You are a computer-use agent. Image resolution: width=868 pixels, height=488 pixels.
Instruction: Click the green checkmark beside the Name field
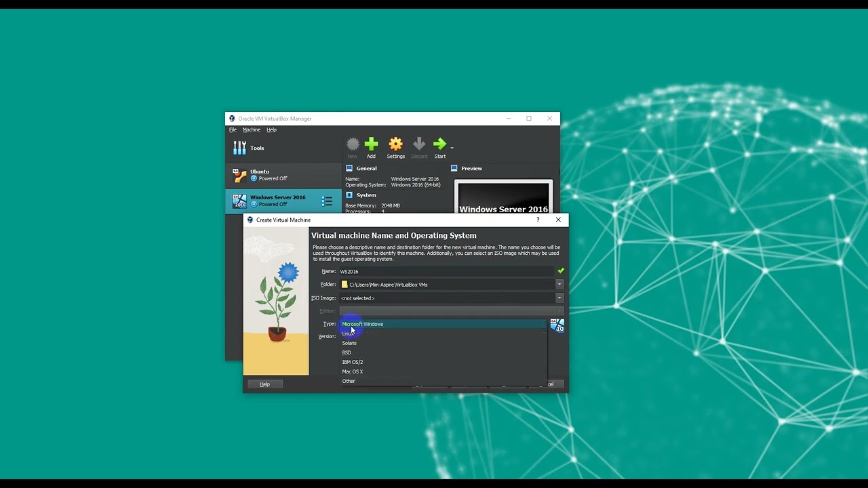560,271
